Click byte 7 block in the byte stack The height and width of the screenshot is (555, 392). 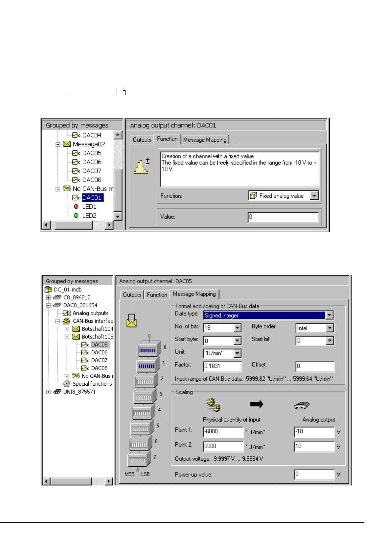139,459
